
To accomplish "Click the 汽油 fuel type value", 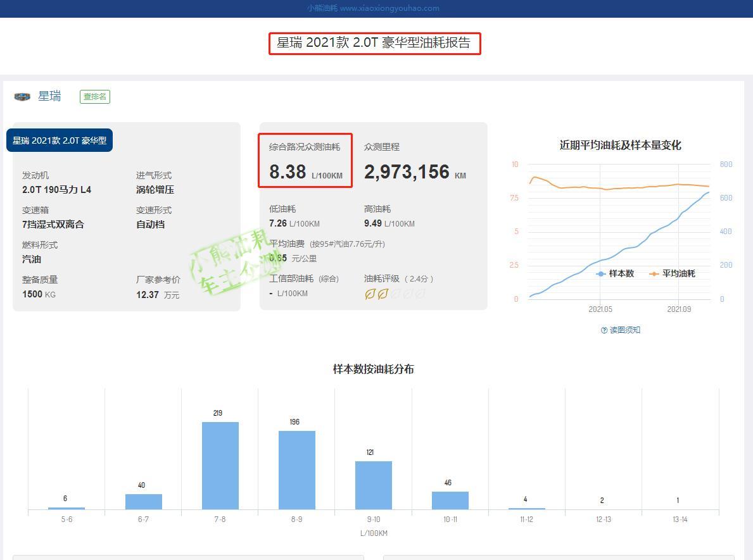I will click(32, 259).
